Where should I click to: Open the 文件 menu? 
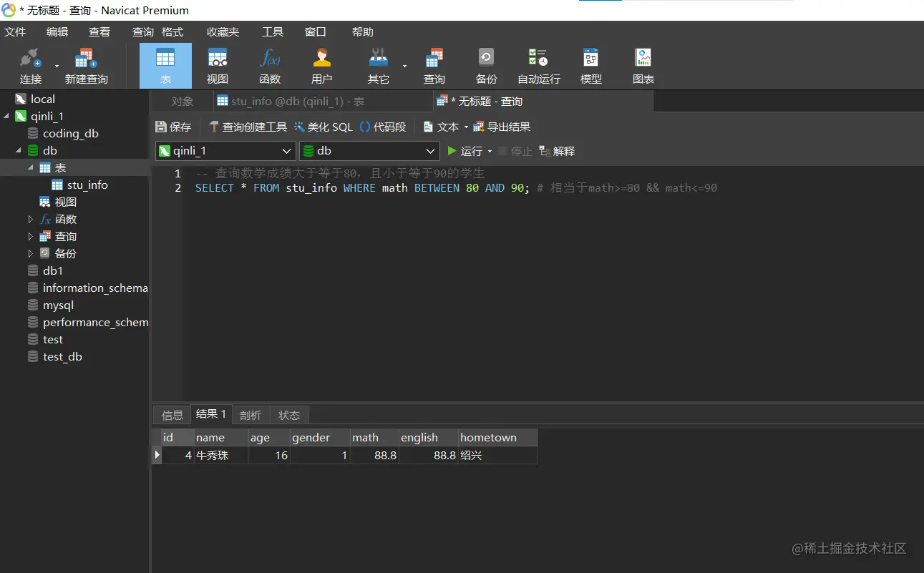15,31
